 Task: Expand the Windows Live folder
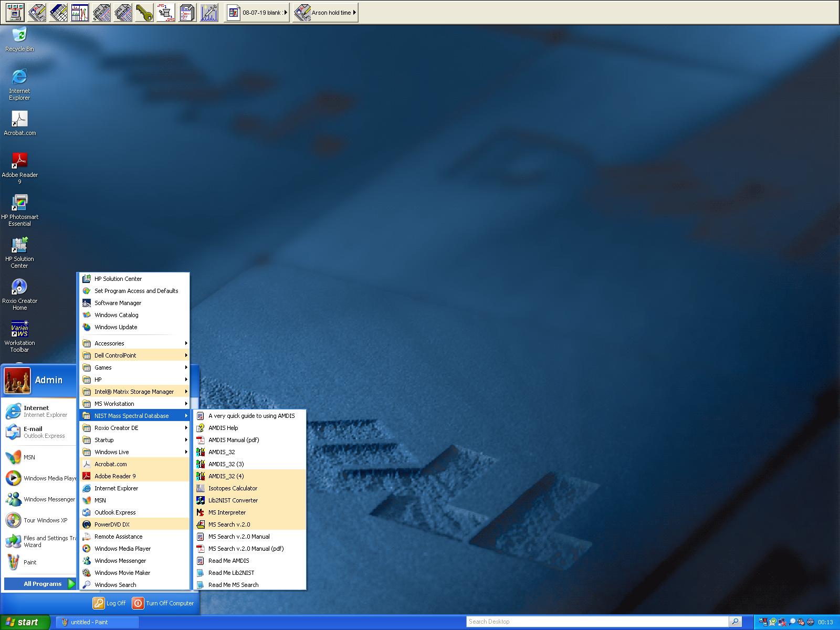click(134, 452)
